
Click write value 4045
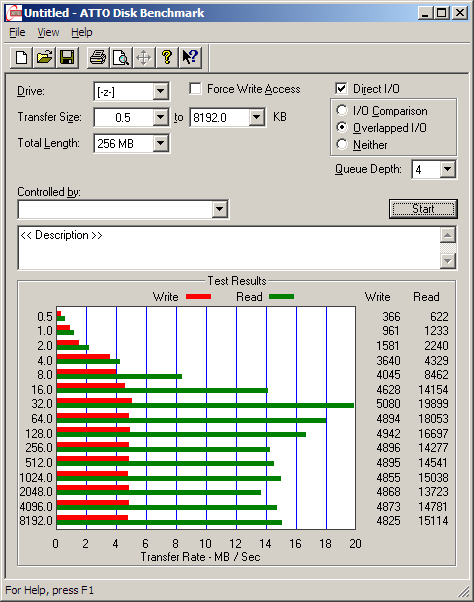pos(388,375)
